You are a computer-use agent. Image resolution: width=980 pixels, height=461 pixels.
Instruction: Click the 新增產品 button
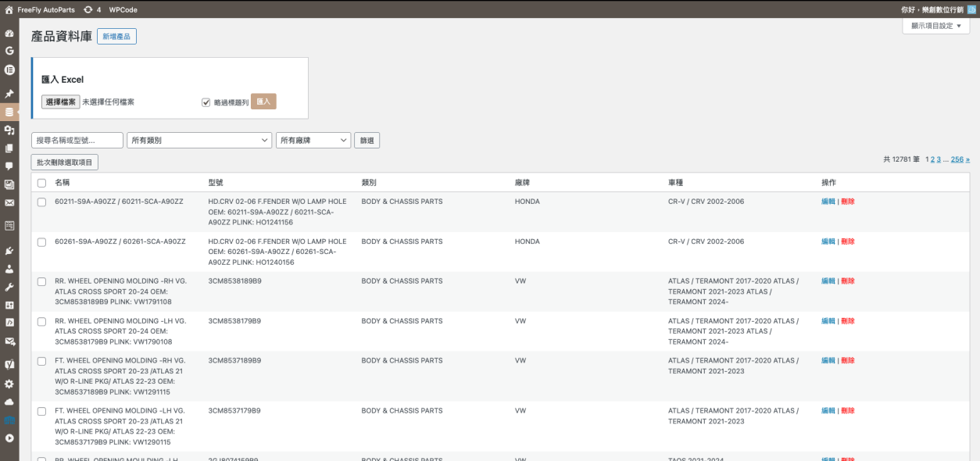[116, 37]
